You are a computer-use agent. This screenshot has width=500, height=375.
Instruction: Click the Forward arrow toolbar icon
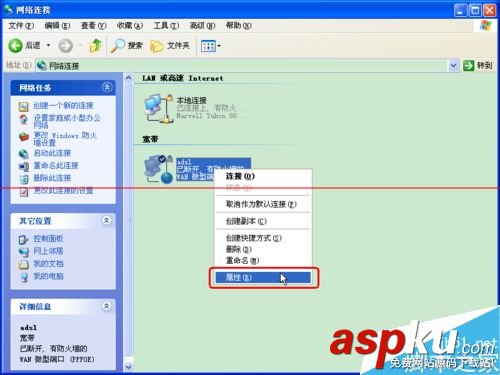65,46
